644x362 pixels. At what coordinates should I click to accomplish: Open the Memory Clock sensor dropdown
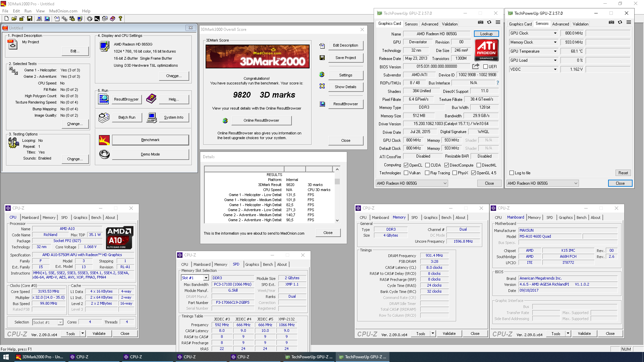point(555,42)
